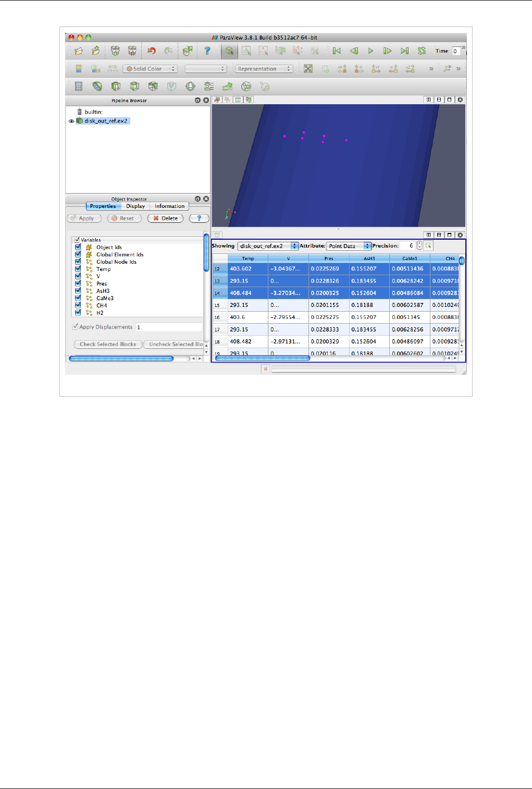Click the Disconnect from server icon
This screenshot has width=532, height=789.
coord(132,51)
